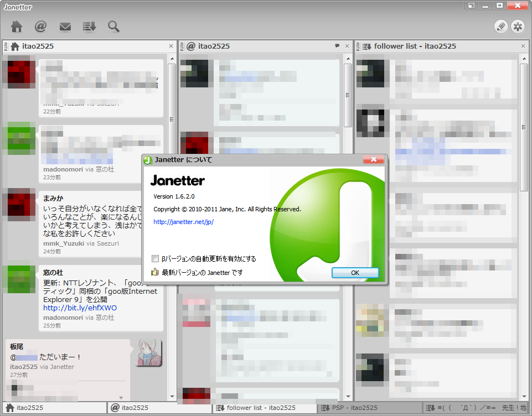
Task: Click madonomori username in 23分前 tweet
Action: click(63, 169)
